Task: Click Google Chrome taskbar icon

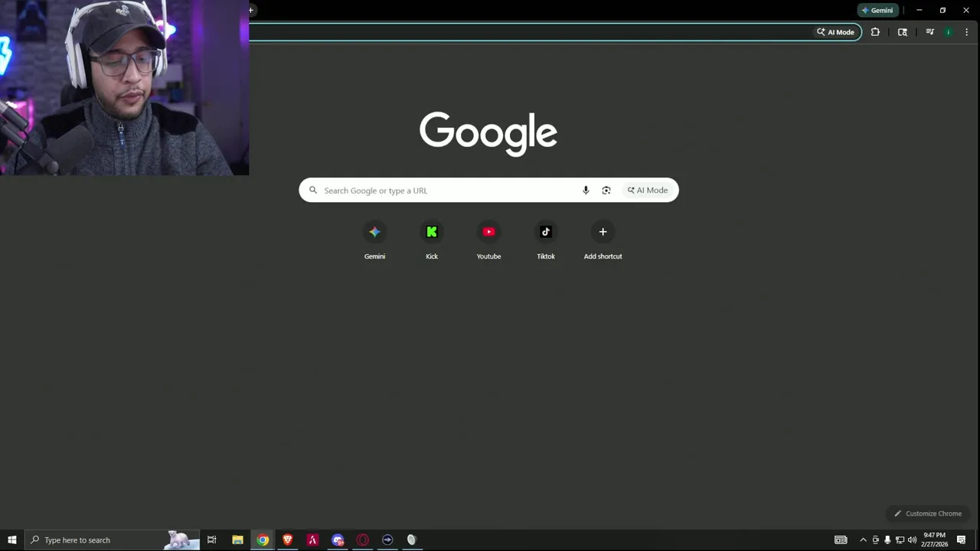Action: (263, 540)
